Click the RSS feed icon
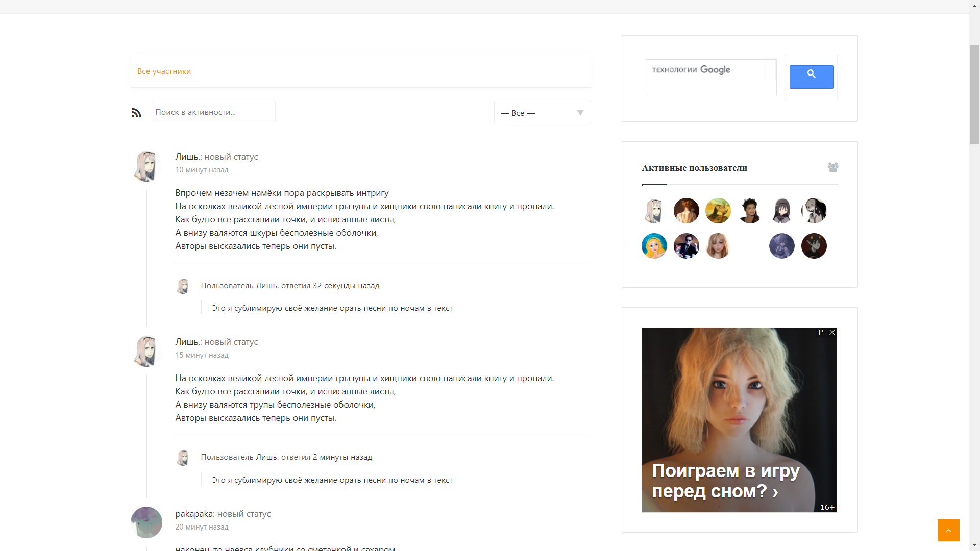The image size is (980, 551). tap(136, 113)
